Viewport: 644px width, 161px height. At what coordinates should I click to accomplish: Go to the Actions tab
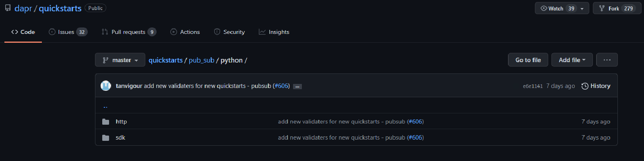185,32
